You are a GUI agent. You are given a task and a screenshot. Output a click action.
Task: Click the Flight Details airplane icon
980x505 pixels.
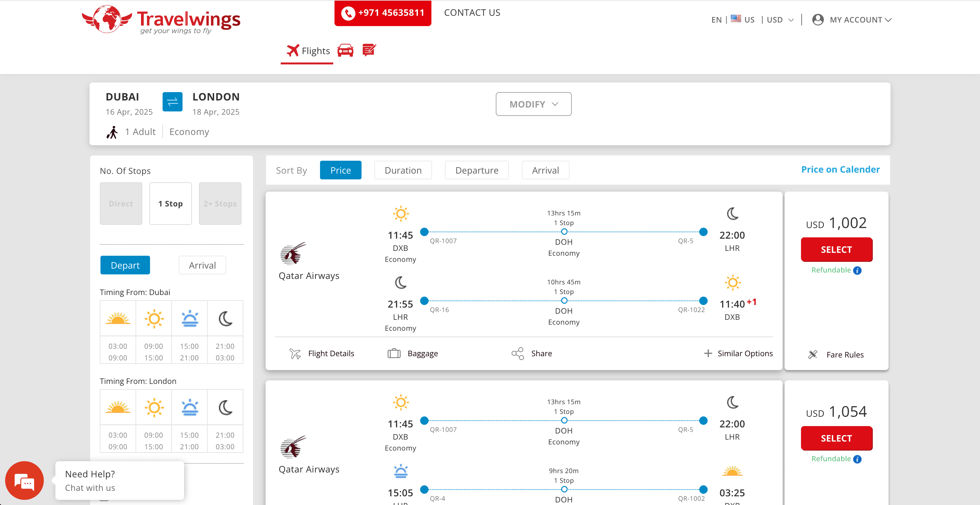point(295,354)
